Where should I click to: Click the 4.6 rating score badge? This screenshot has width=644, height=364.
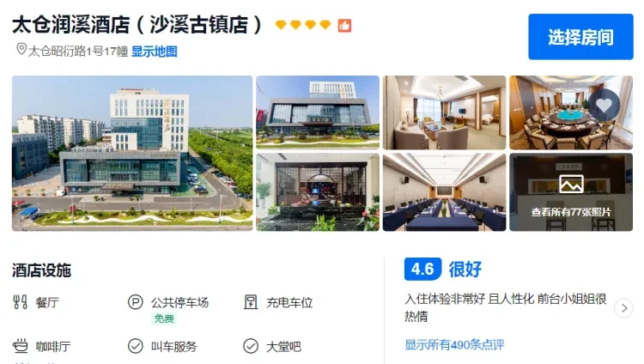(422, 269)
